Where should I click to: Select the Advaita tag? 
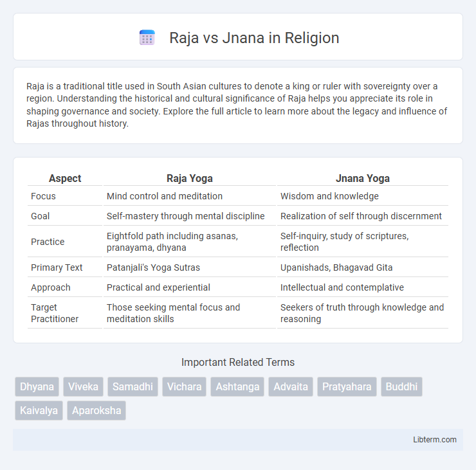[291, 386]
